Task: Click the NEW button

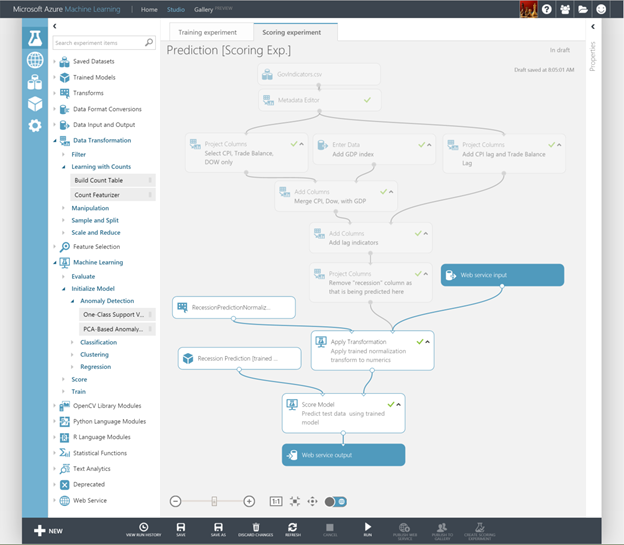Action: tap(48, 530)
